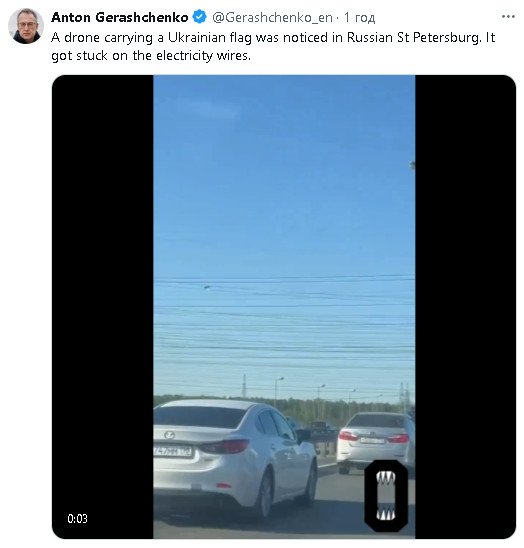Click the drone stuck on the wires
The image size is (524, 548).
pyautogui.click(x=207, y=287)
